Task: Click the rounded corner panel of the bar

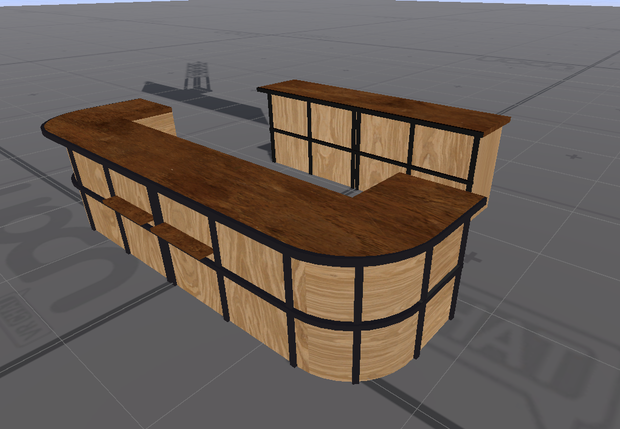Action: (x=358, y=320)
